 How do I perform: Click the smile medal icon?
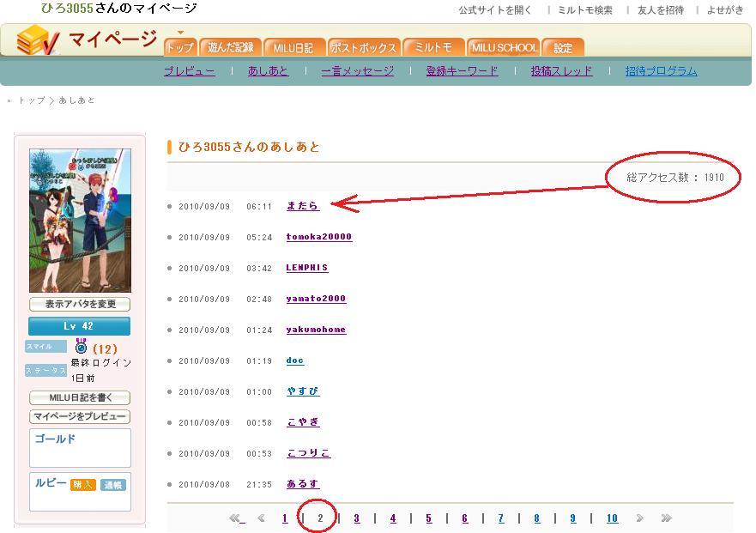(x=82, y=348)
